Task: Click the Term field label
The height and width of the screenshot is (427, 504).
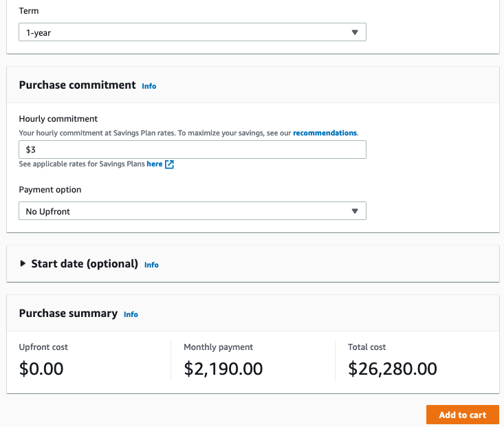Action: [29, 11]
